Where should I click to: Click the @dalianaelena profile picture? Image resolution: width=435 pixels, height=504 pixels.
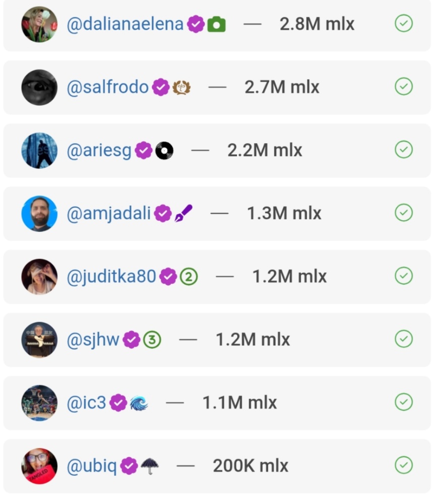[x=39, y=24]
